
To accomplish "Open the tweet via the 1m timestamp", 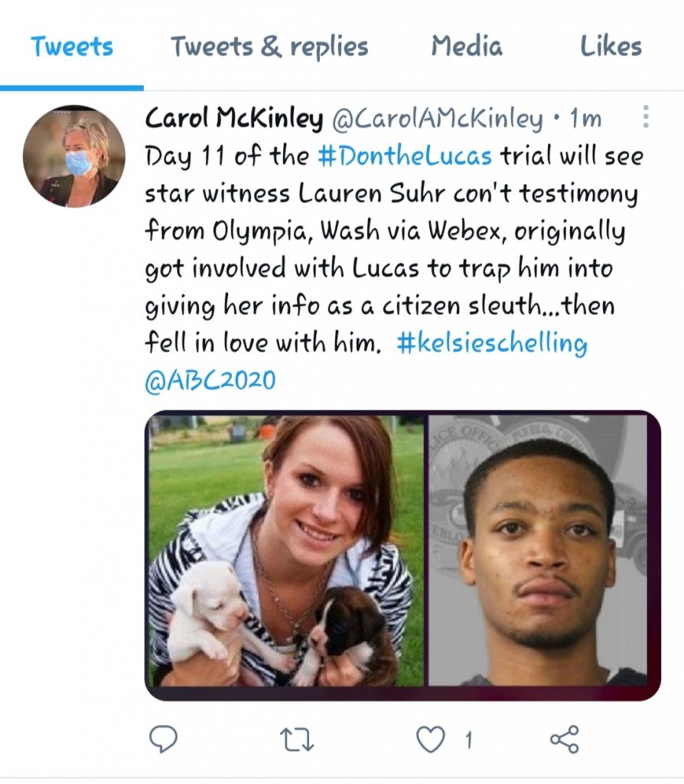I will (x=586, y=119).
